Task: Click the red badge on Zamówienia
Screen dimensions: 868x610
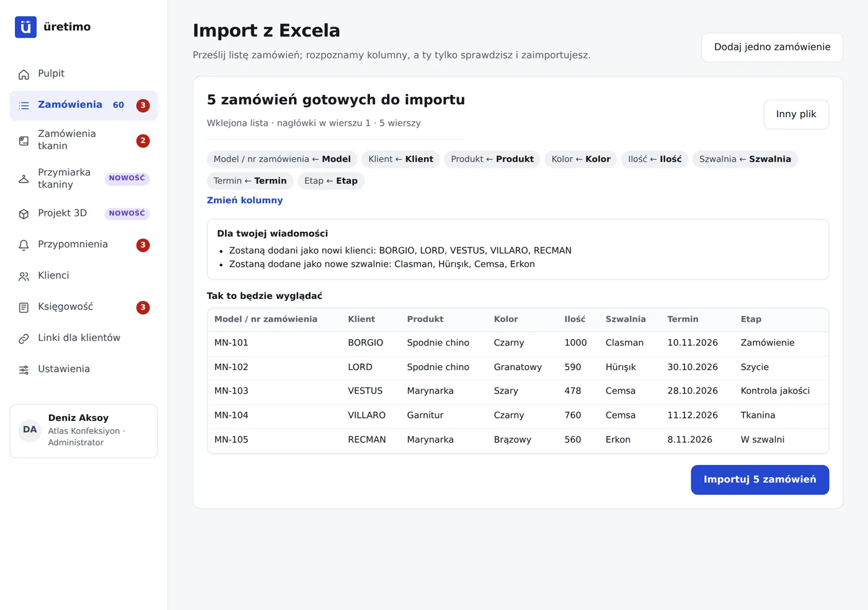Action: coord(143,105)
